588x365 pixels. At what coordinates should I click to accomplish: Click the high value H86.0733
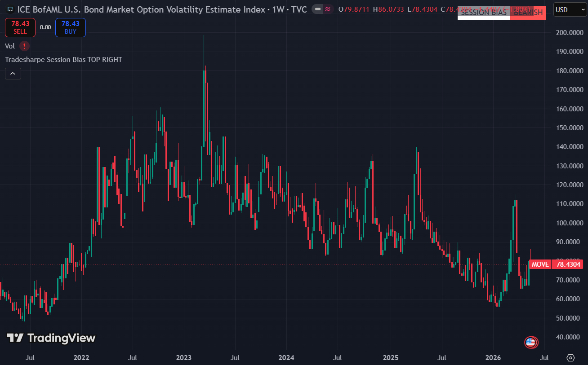pyautogui.click(x=389, y=9)
